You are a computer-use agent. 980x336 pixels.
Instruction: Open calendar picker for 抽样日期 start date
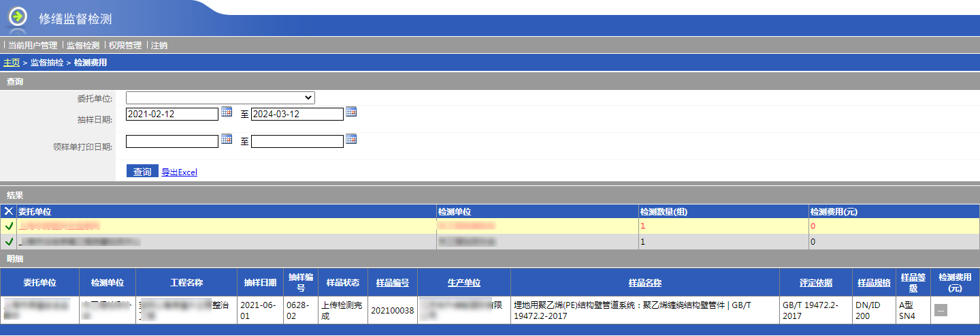pos(227,112)
